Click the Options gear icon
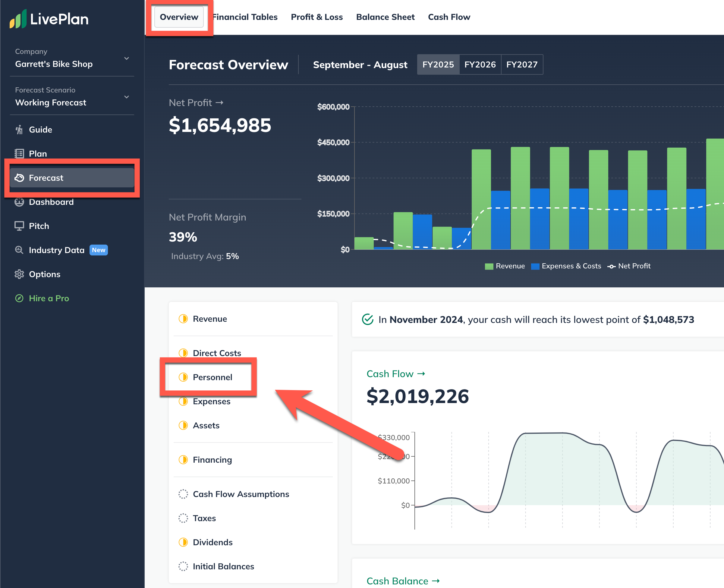Image resolution: width=724 pixels, height=588 pixels. [19, 274]
